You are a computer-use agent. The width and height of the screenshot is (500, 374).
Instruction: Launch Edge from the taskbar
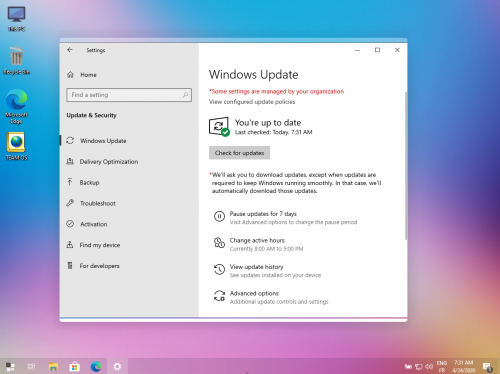(96, 367)
